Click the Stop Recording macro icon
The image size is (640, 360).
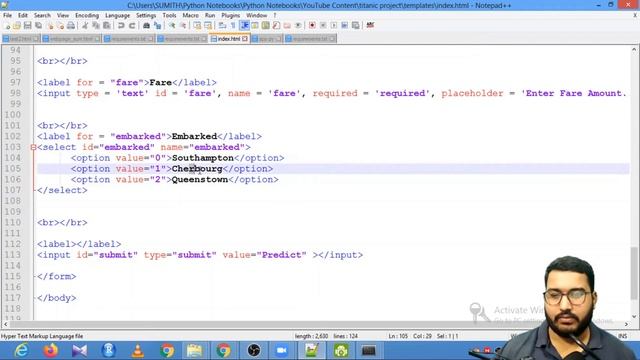point(323,26)
